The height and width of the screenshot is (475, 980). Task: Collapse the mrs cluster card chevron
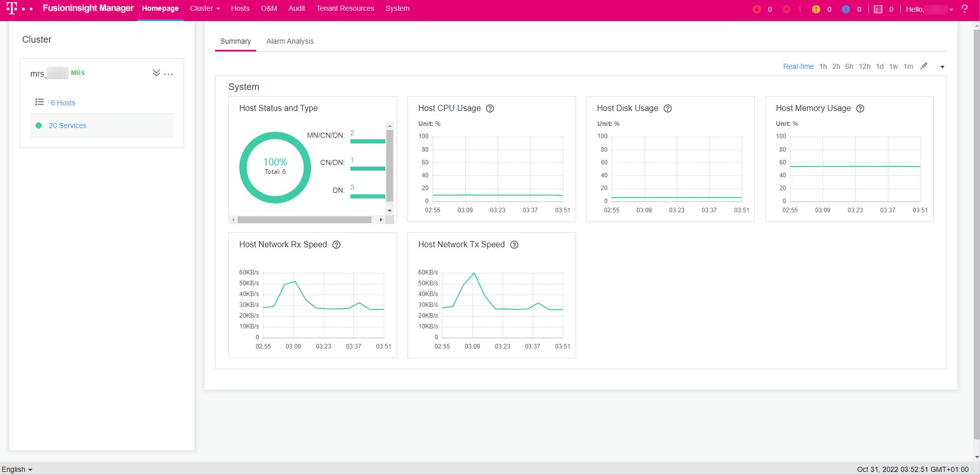pyautogui.click(x=156, y=73)
